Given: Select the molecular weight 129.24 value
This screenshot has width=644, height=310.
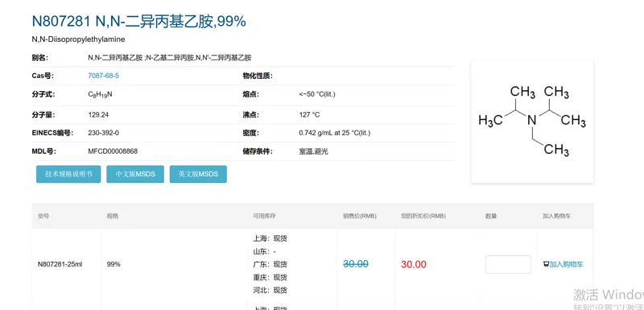Looking at the screenshot, I should click(98, 114).
